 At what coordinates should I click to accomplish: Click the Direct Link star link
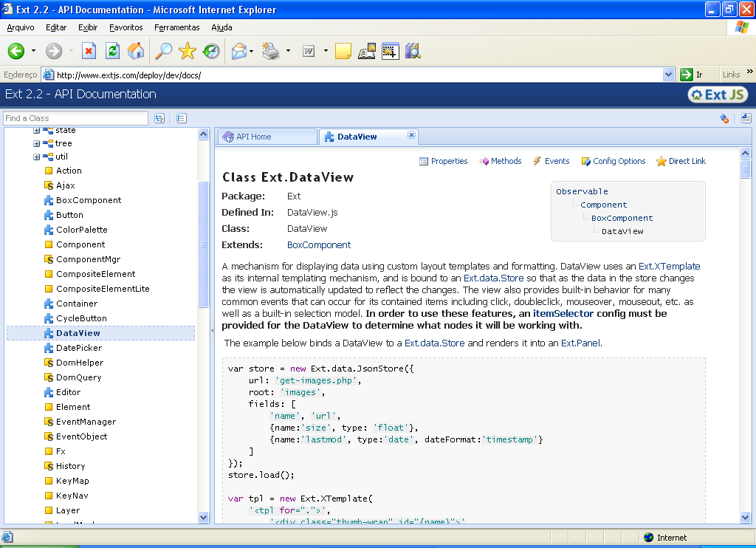pos(681,161)
